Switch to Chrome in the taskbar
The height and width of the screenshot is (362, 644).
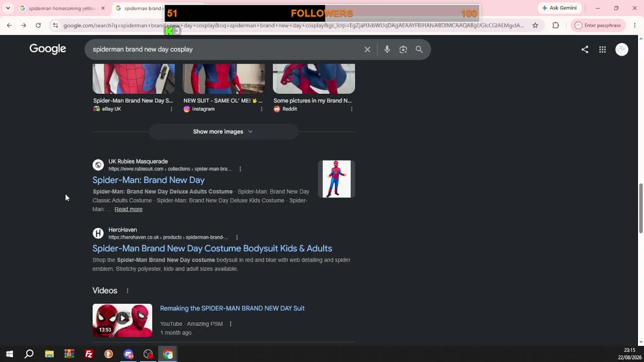(168, 354)
